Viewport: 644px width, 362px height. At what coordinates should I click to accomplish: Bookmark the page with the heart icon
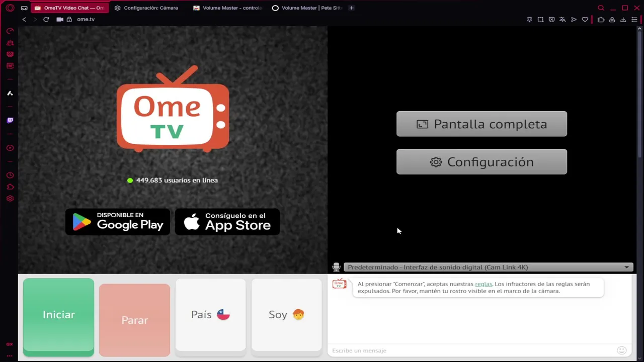(585, 20)
